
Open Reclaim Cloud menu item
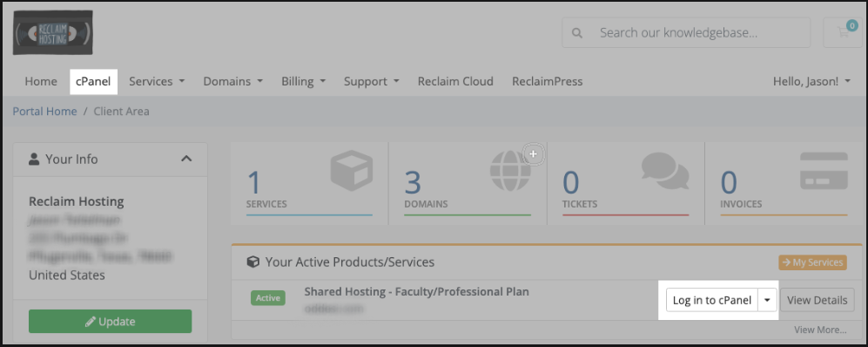coord(455,81)
